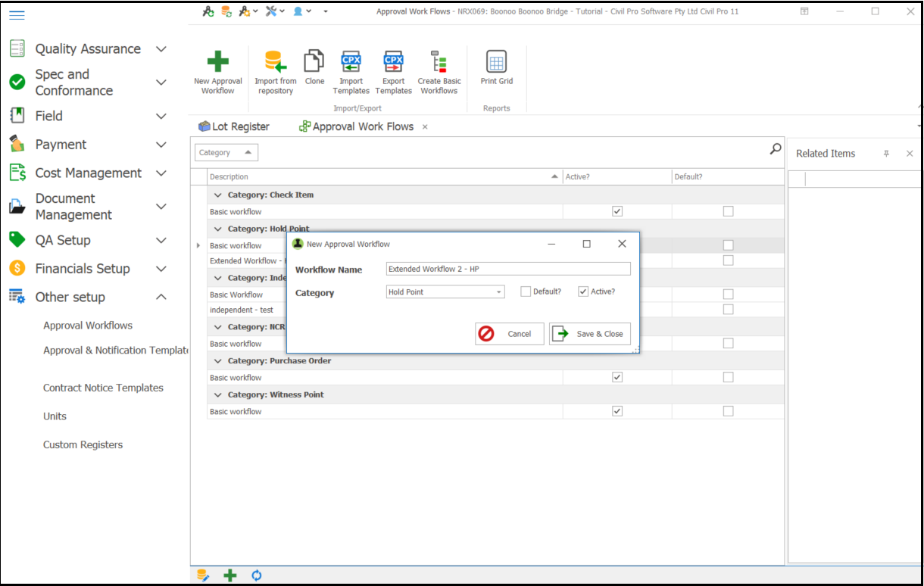Image resolution: width=924 pixels, height=586 pixels.
Task: Click the Save & Close button
Action: (x=590, y=334)
